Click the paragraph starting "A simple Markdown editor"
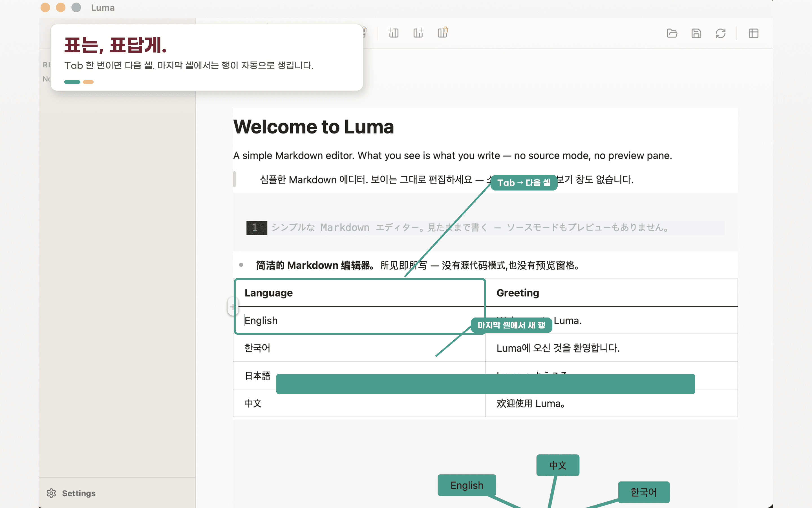Viewport: 812px width, 508px height. click(452, 156)
